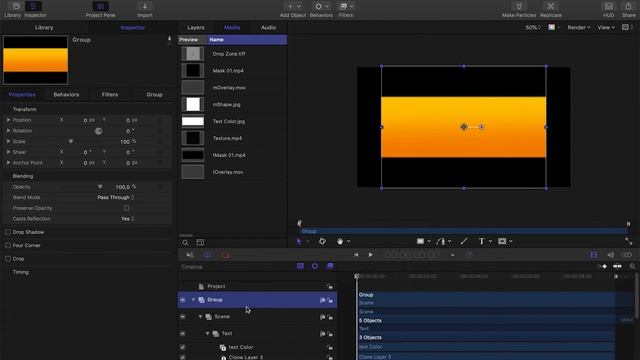The height and width of the screenshot is (360, 640).
Task: Open the Filters inspector tab
Action: [x=110, y=94]
